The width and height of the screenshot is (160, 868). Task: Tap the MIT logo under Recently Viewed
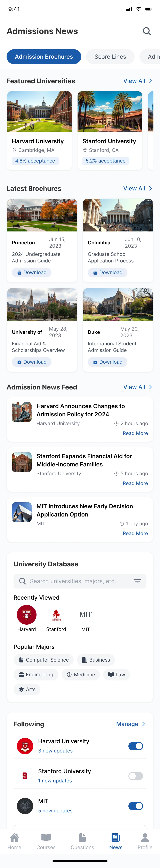click(x=86, y=615)
